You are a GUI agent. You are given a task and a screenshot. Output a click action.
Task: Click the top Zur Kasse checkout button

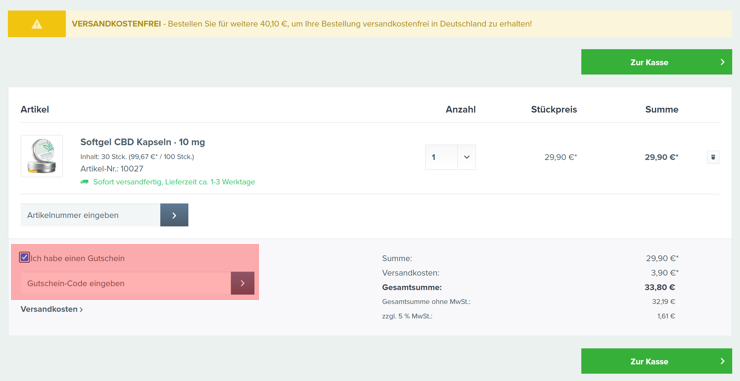point(656,62)
